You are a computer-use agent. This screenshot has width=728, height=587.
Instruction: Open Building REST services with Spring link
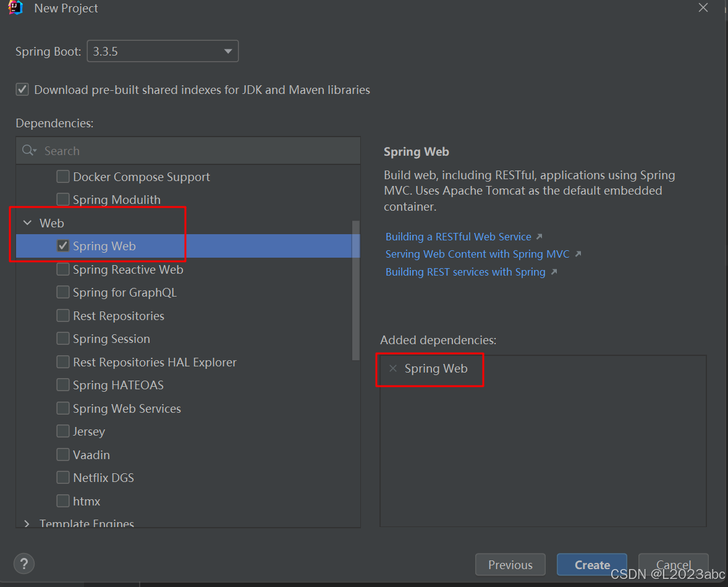465,272
